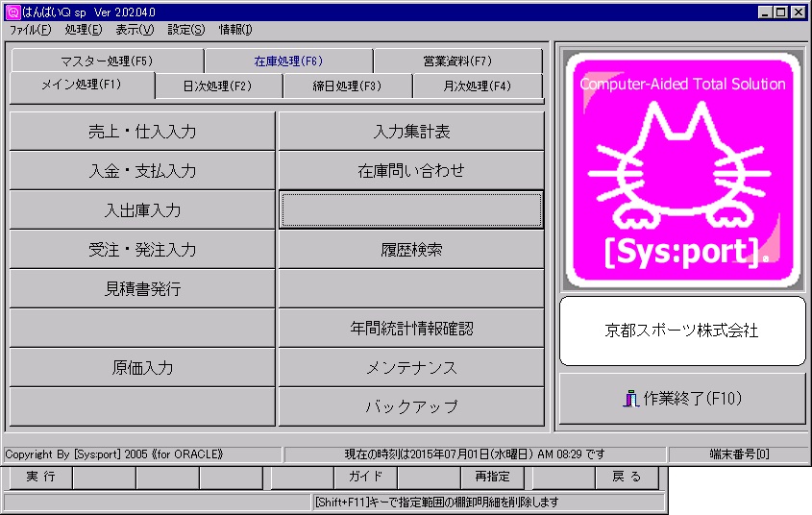This screenshot has height=515, width=812.
Task: Open 売上・仕入入力 screen
Action: pyautogui.click(x=142, y=132)
